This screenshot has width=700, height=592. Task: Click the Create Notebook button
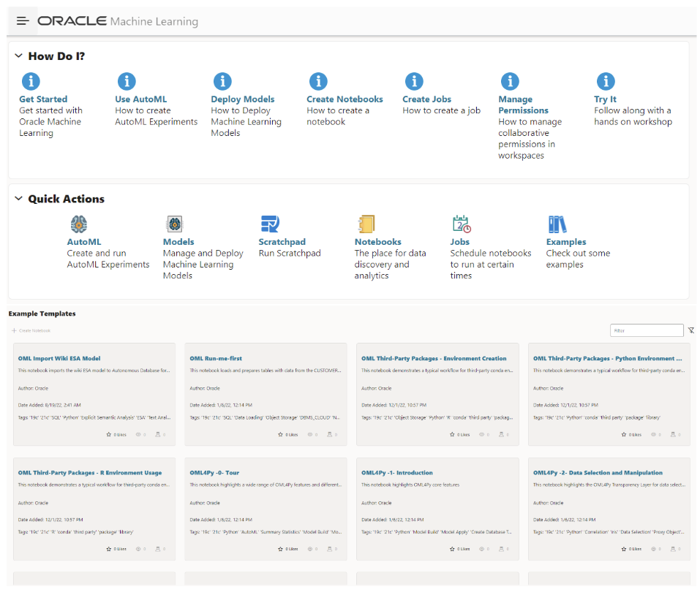coord(31,330)
